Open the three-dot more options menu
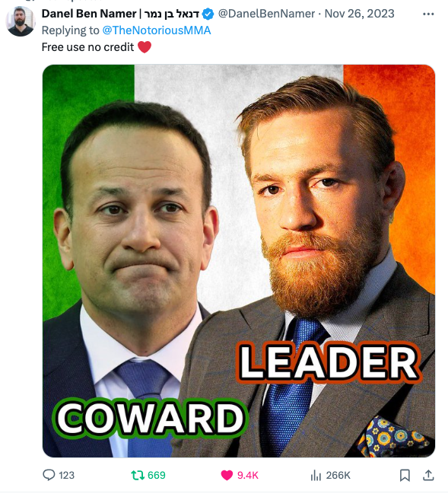The width and height of the screenshot is (448, 497). [x=428, y=14]
